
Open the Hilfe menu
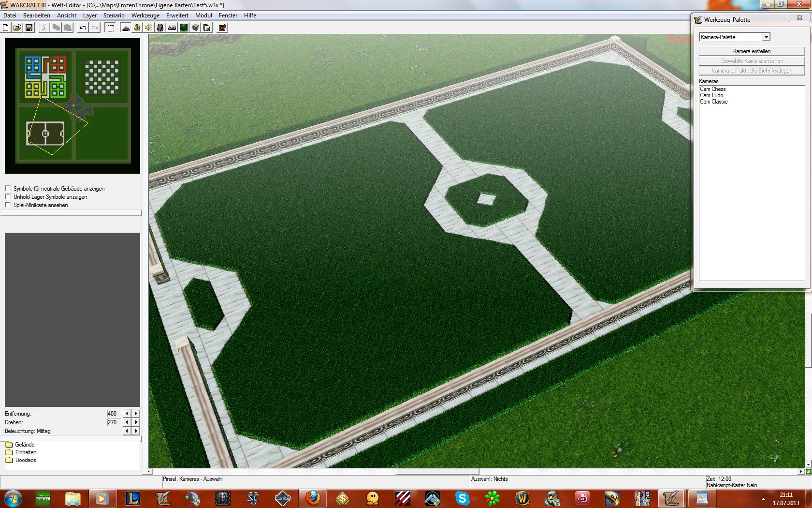tap(250, 15)
